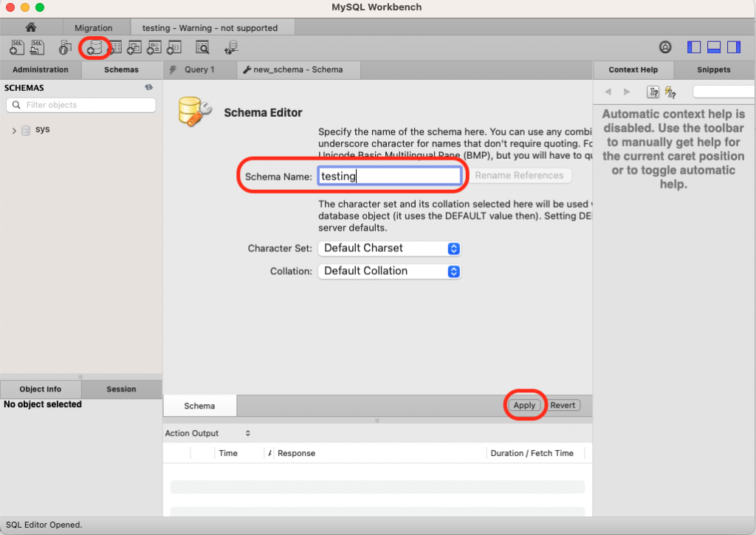Create a new schema toolbar icon

point(94,48)
